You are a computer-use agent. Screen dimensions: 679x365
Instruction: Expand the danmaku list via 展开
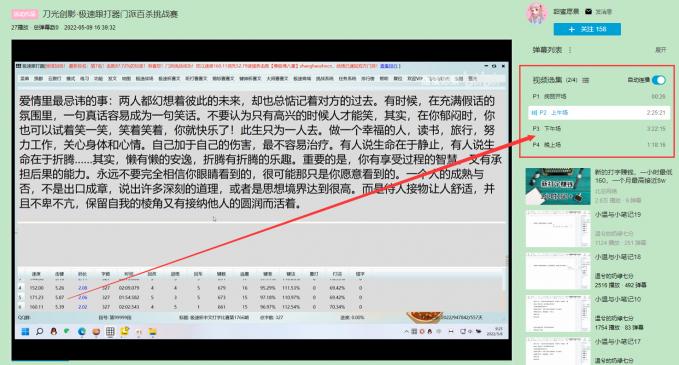[660, 50]
